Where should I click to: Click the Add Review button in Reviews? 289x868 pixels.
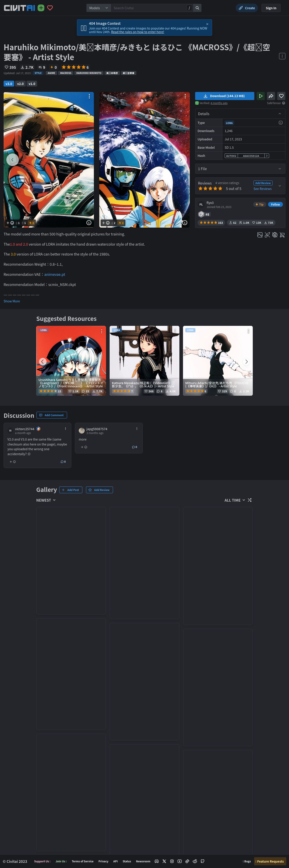pos(263,183)
